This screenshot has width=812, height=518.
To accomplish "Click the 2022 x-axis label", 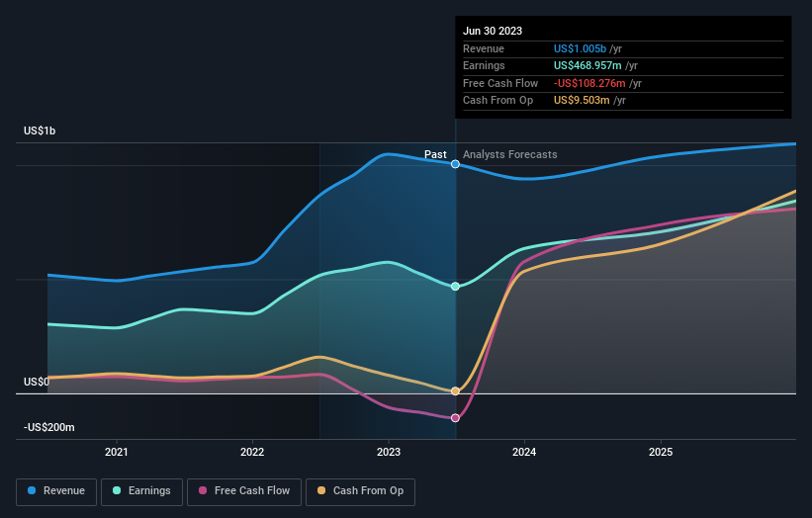I will 252,452.
